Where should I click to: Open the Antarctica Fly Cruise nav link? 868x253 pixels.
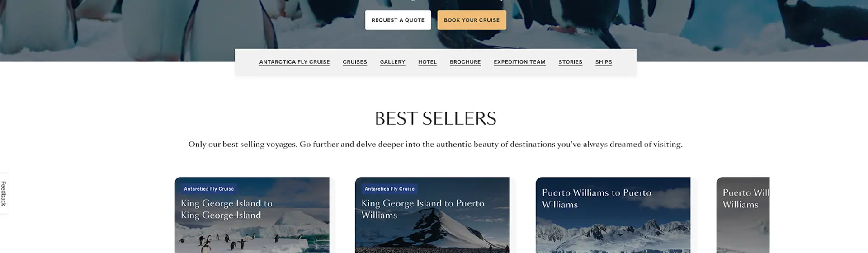click(x=294, y=62)
